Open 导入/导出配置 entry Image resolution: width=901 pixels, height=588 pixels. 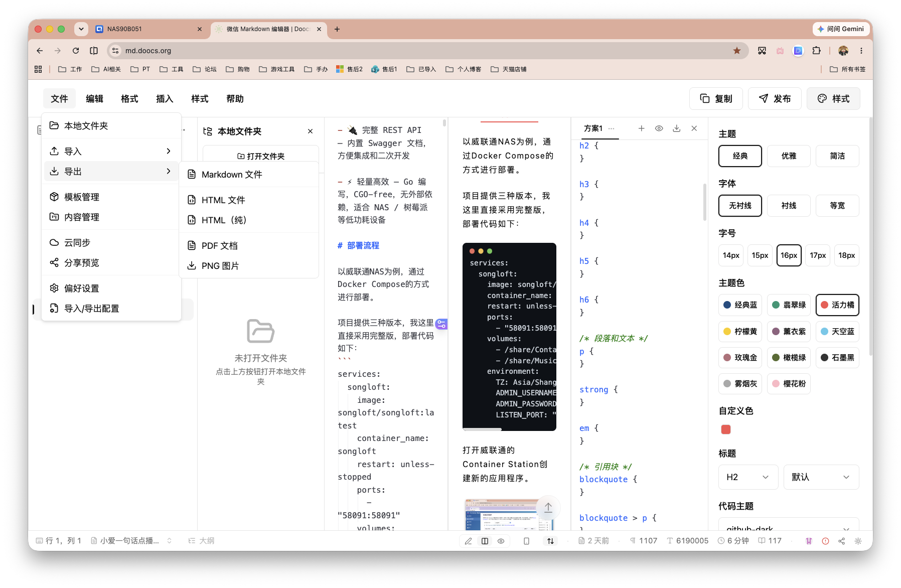tap(111, 308)
